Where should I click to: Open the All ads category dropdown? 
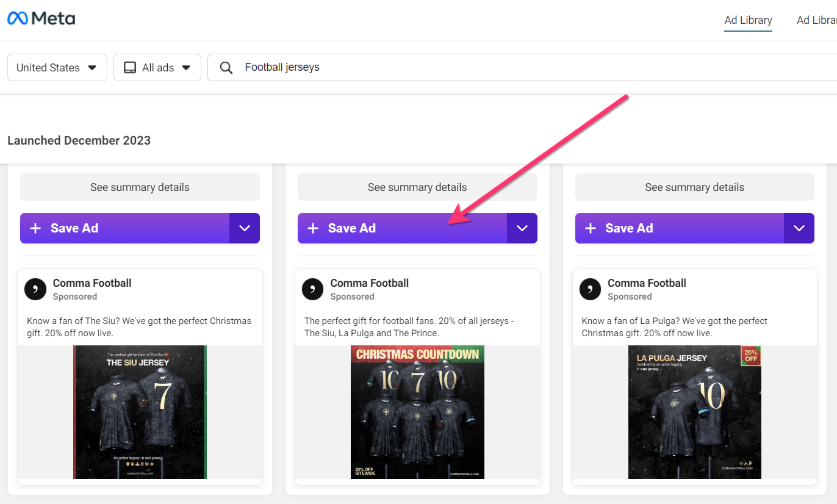pos(157,67)
